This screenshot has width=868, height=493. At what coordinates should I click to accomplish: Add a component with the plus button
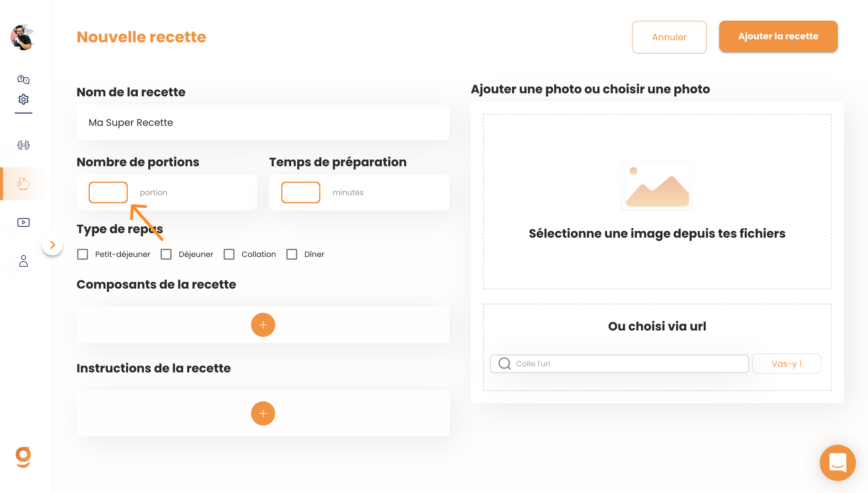point(263,325)
